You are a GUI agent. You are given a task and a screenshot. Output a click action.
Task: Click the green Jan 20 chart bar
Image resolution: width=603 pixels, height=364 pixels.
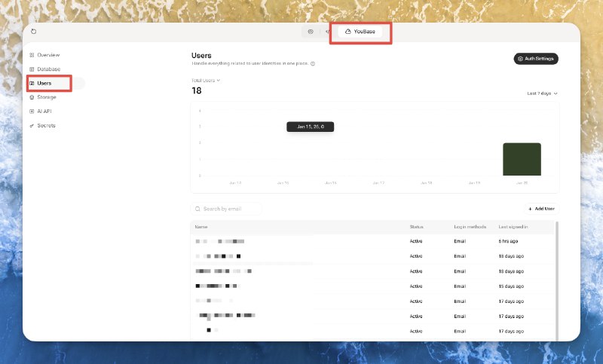522,159
